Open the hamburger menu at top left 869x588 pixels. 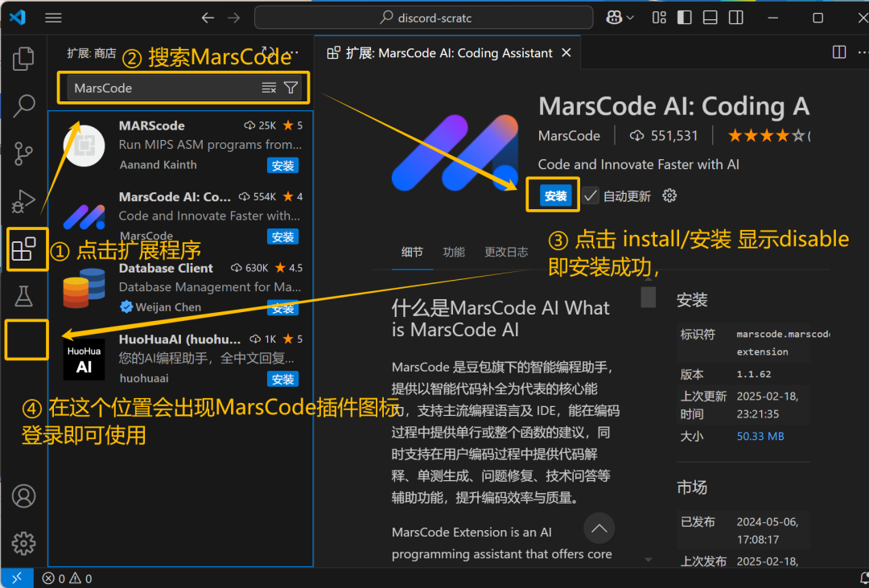point(53,17)
